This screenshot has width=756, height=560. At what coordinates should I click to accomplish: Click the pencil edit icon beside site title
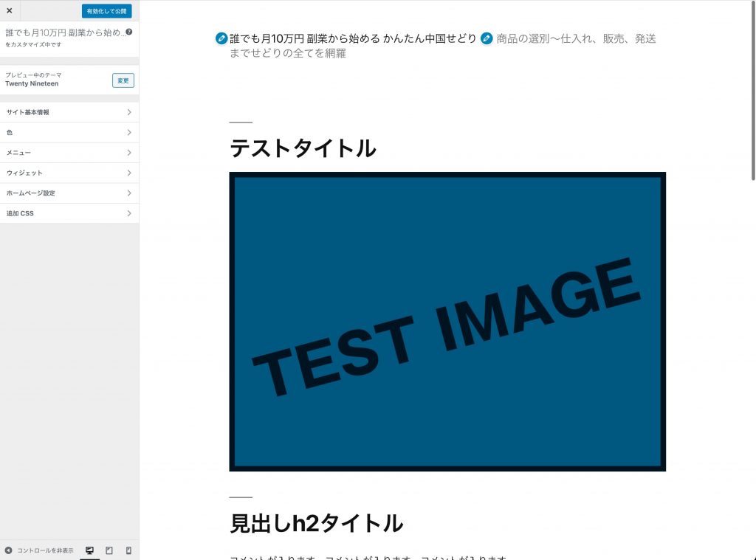tap(221, 38)
